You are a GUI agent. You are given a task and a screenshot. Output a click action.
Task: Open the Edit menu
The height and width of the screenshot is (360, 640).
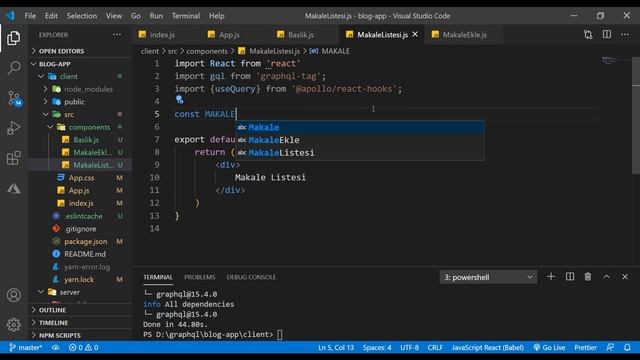pos(51,16)
